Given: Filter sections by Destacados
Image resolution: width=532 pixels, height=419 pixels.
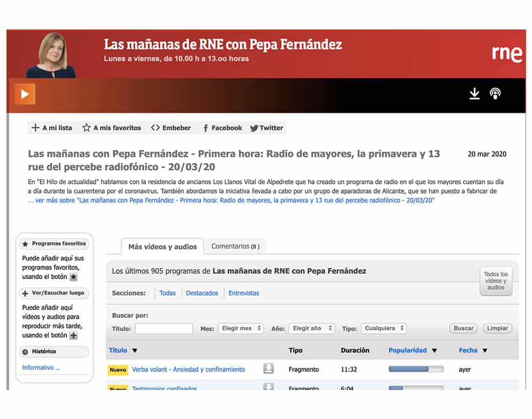Looking at the screenshot, I should tap(202, 293).
